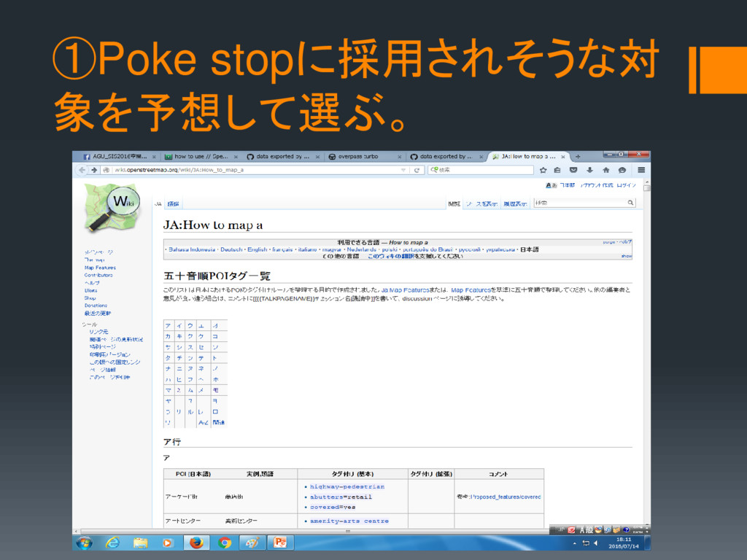Switch to PowerPoint on the taskbar
747x560 pixels.
click(280, 542)
